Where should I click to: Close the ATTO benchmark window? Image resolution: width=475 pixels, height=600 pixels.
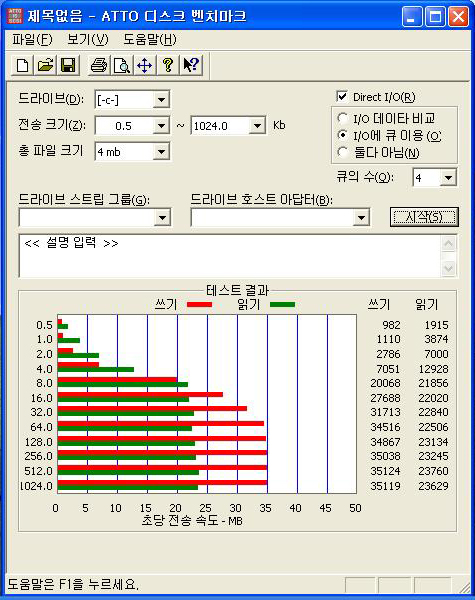click(x=459, y=16)
